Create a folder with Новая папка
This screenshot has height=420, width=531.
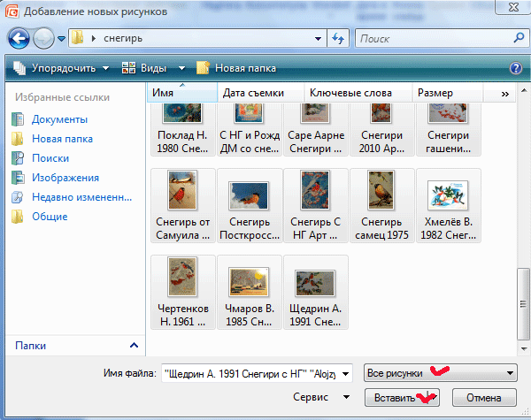pyautogui.click(x=236, y=68)
